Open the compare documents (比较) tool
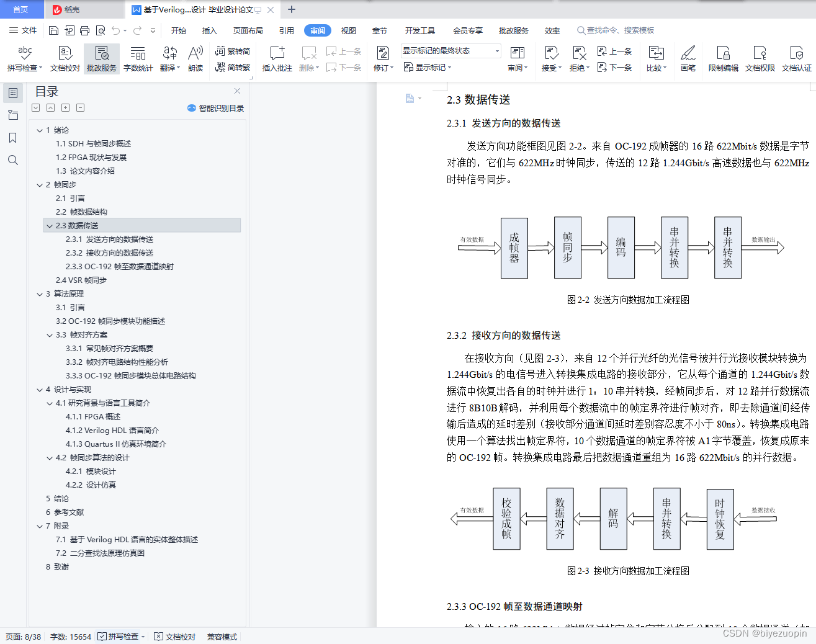The width and height of the screenshot is (816, 644). tap(657, 58)
